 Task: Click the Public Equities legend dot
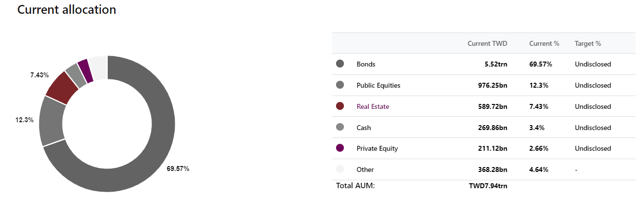coord(340,85)
